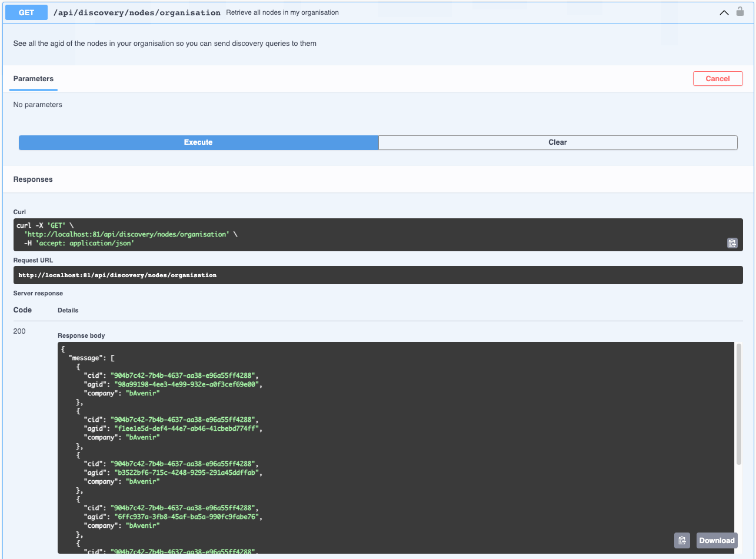Click the Execute button

198,142
